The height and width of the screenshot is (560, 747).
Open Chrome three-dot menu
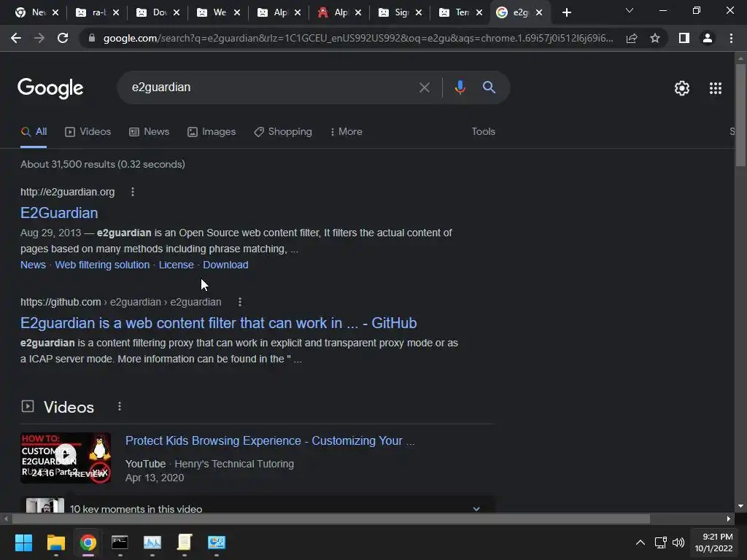[x=731, y=38]
